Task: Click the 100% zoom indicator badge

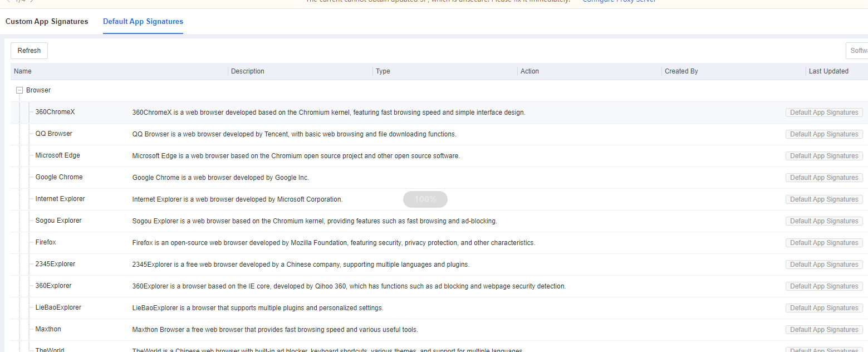Action: pyautogui.click(x=425, y=199)
